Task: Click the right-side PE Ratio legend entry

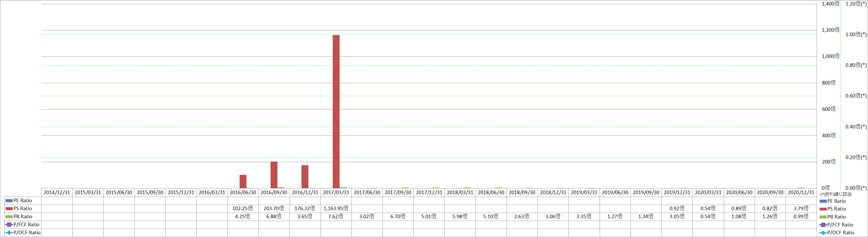Action: [x=833, y=201]
